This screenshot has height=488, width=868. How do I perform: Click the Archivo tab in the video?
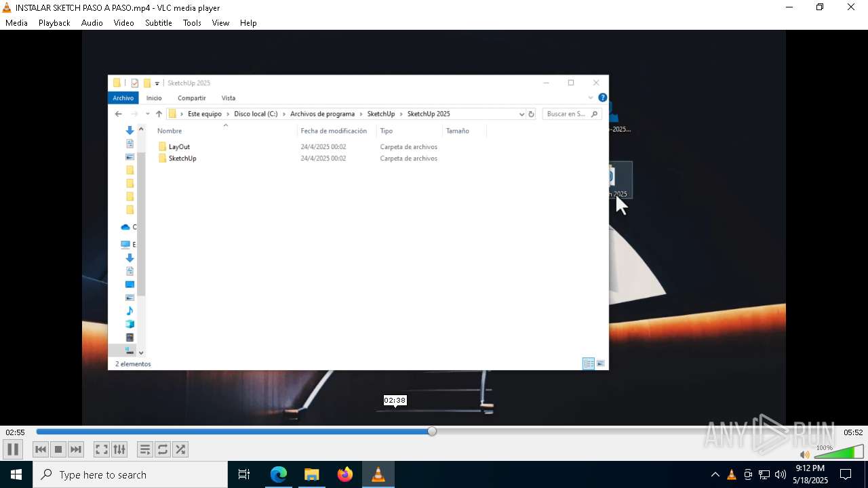pos(123,98)
